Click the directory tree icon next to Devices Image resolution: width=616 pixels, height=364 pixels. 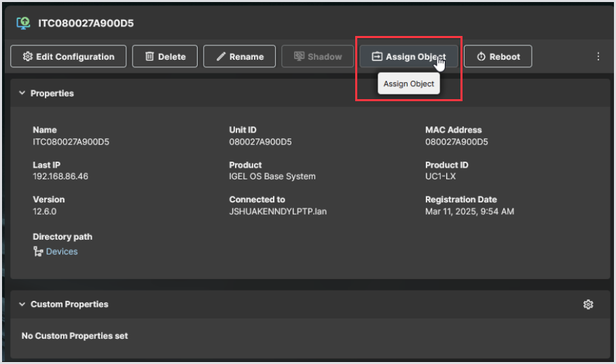pyautogui.click(x=38, y=252)
